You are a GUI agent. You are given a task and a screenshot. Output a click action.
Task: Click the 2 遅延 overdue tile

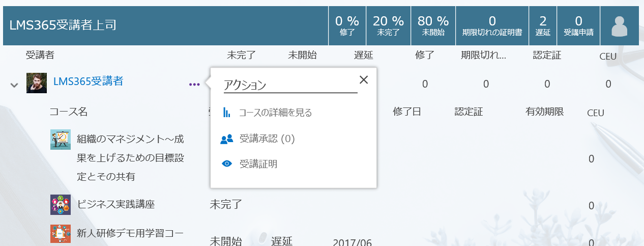coord(543,26)
